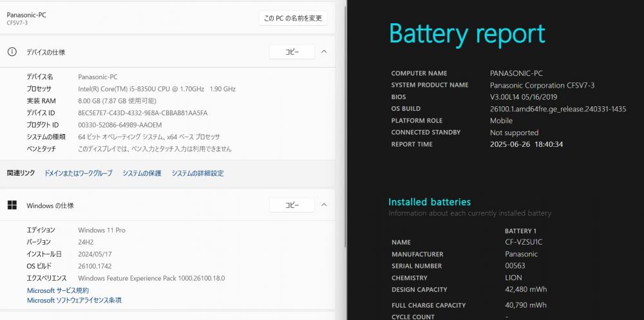This screenshot has height=320, width=644.
Task: Click the CYCLE COUNT label
Action: (x=413, y=317)
